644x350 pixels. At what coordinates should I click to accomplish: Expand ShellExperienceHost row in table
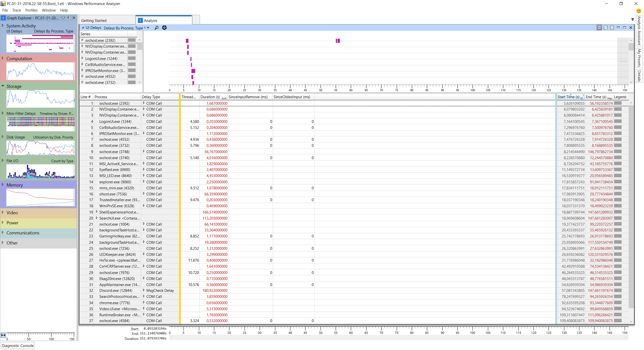pos(97,212)
